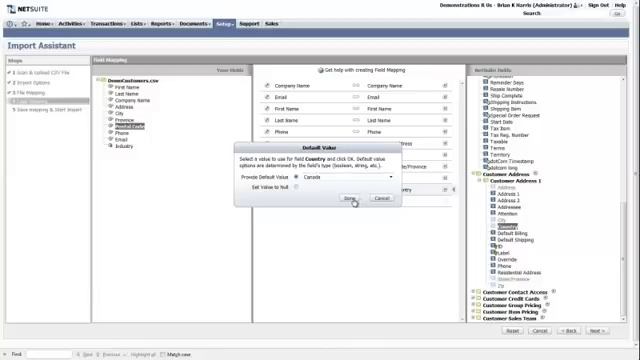Click icon beside Industry in your fields

tap(111, 145)
